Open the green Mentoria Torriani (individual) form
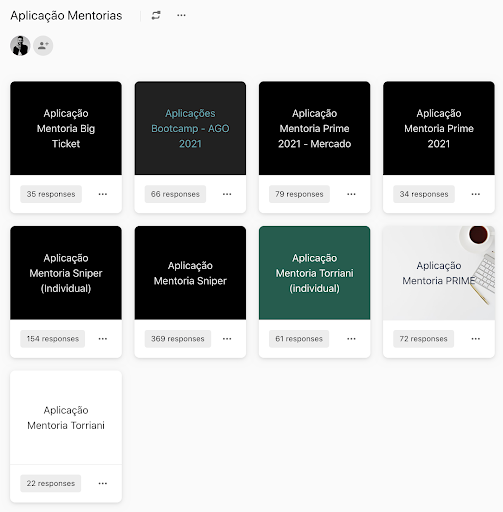503x512 pixels. pyautogui.click(x=315, y=273)
